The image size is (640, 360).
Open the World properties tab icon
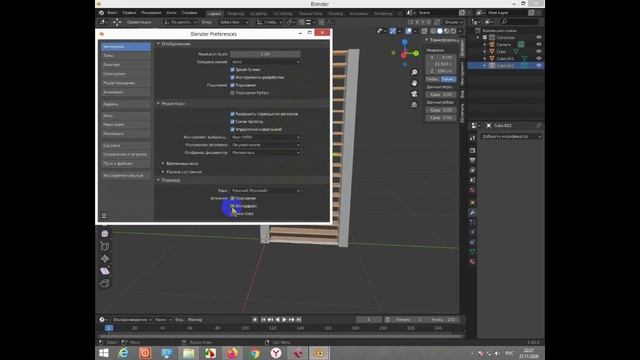(x=472, y=190)
